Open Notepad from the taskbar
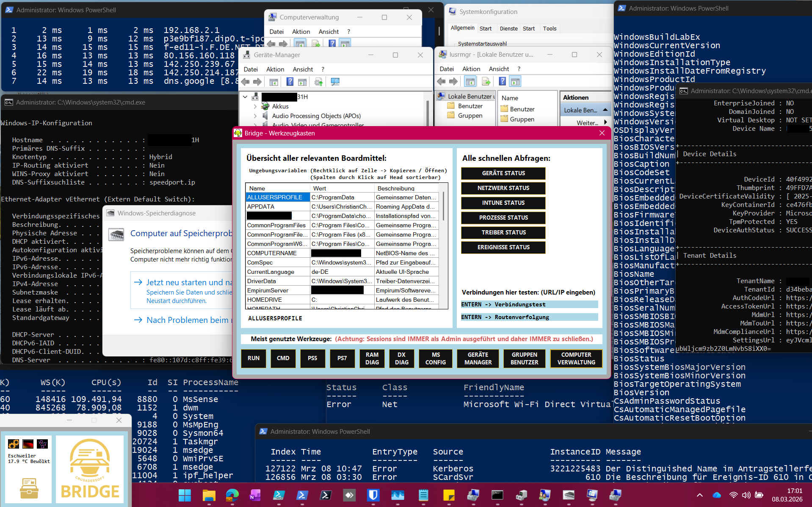Screen dimensions: 812x507 [x=423, y=495]
